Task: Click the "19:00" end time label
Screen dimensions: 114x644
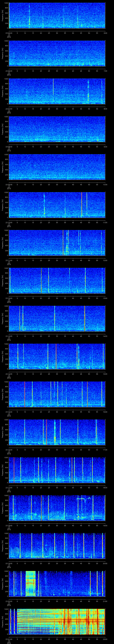Action: coord(105,525)
